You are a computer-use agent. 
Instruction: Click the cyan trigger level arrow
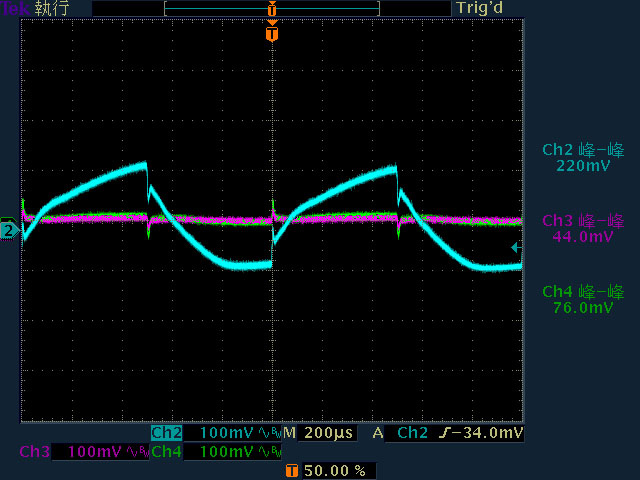click(x=516, y=247)
